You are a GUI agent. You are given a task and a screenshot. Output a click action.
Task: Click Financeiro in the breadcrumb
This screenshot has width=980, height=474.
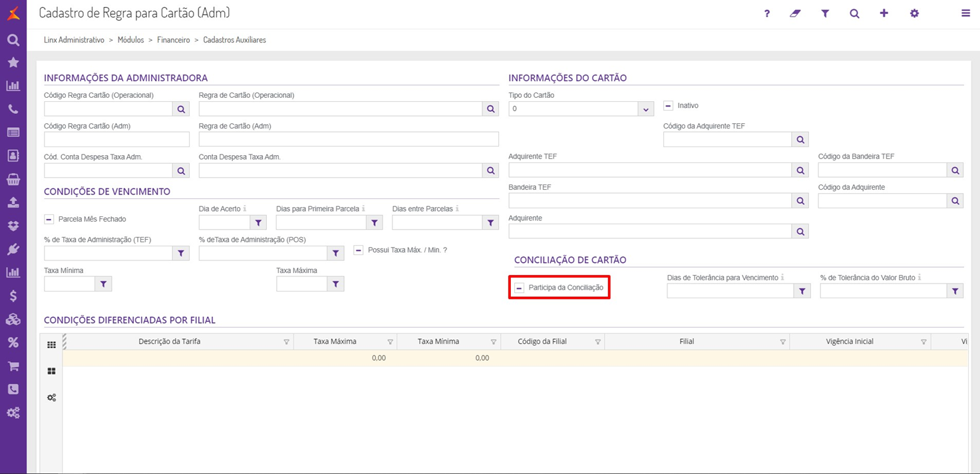(174, 40)
